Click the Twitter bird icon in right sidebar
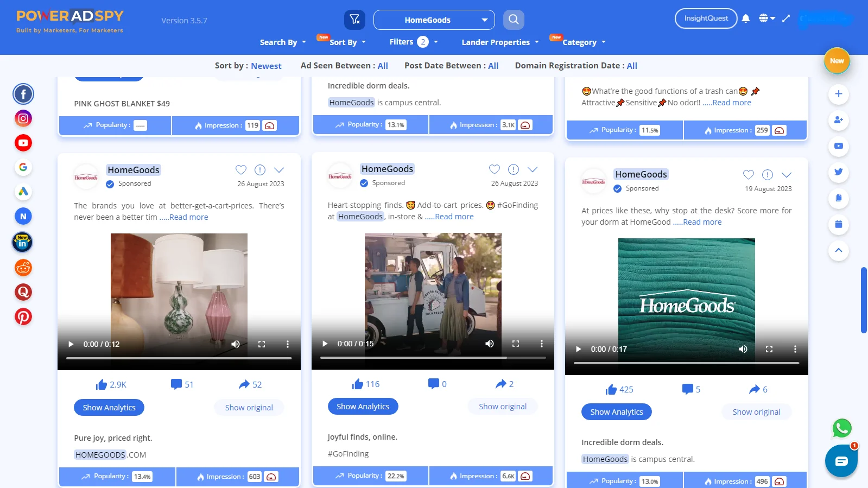The width and height of the screenshot is (868, 488). tap(839, 172)
